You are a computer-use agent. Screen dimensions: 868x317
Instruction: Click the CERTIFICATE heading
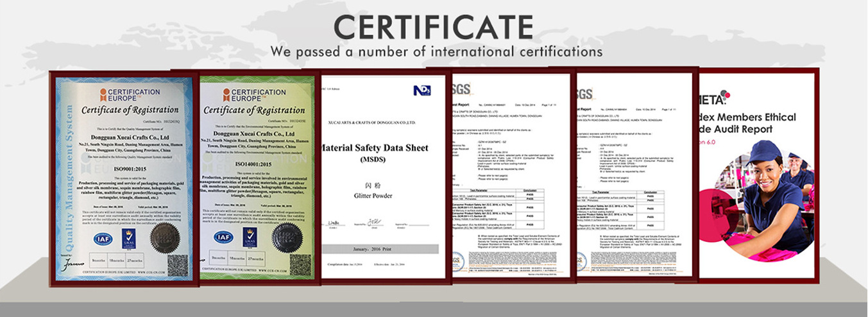pos(433,26)
